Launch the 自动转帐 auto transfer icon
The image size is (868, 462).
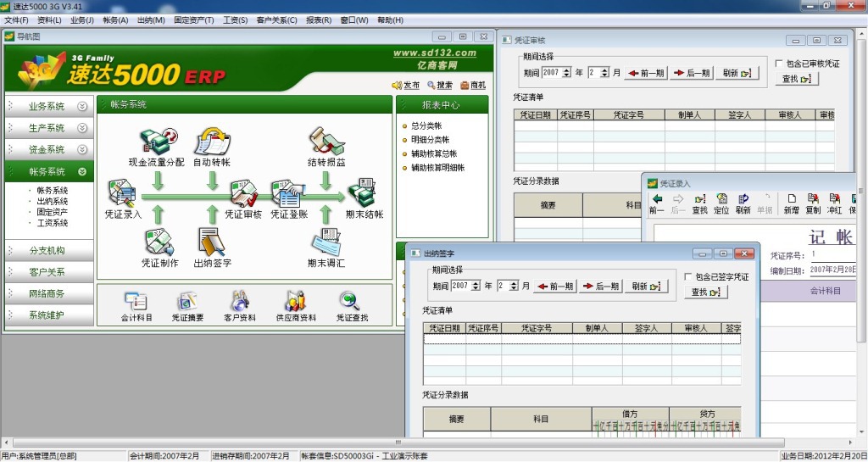click(212, 142)
